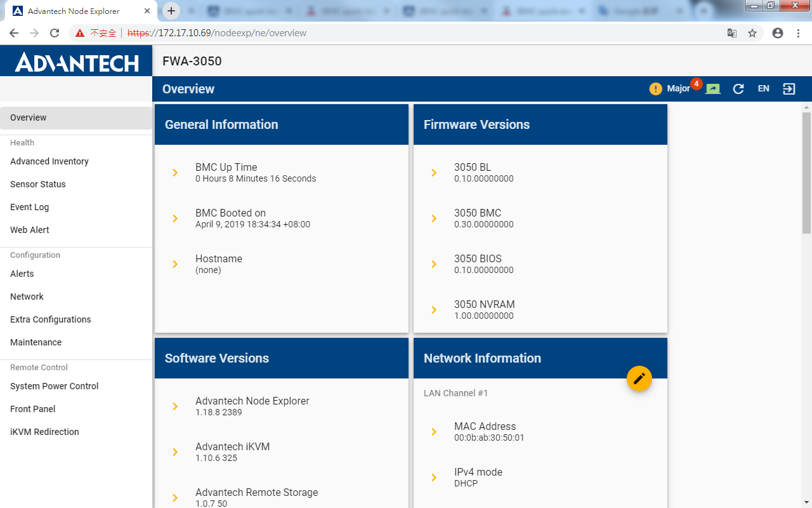The width and height of the screenshot is (812, 508).
Task: Expand the Hostname row chevron
Action: point(175,264)
